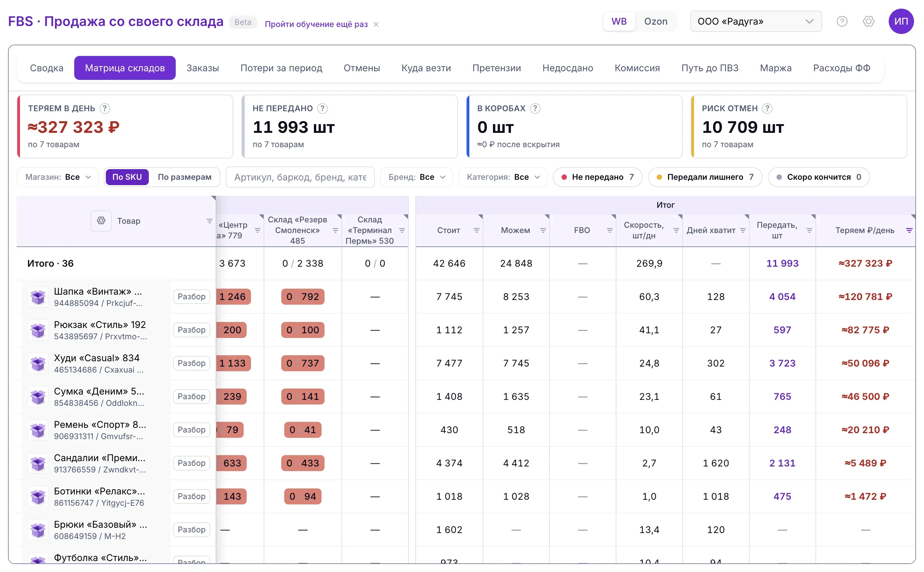Screen dimensions: 924x572
Task: Click Разбор for Сандалии «Преми...
Action: coord(192,463)
